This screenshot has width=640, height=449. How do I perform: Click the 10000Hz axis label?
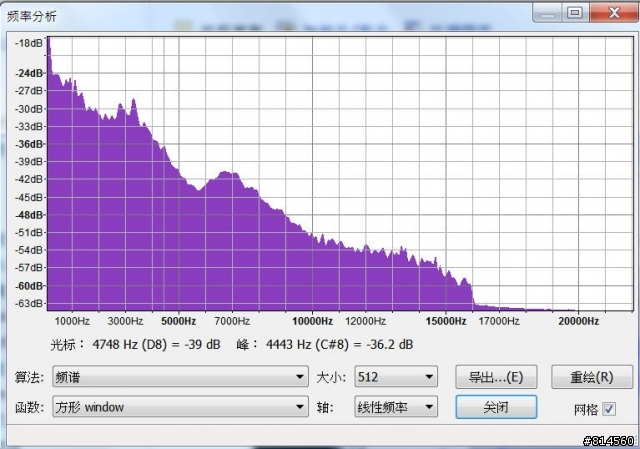[x=313, y=321]
